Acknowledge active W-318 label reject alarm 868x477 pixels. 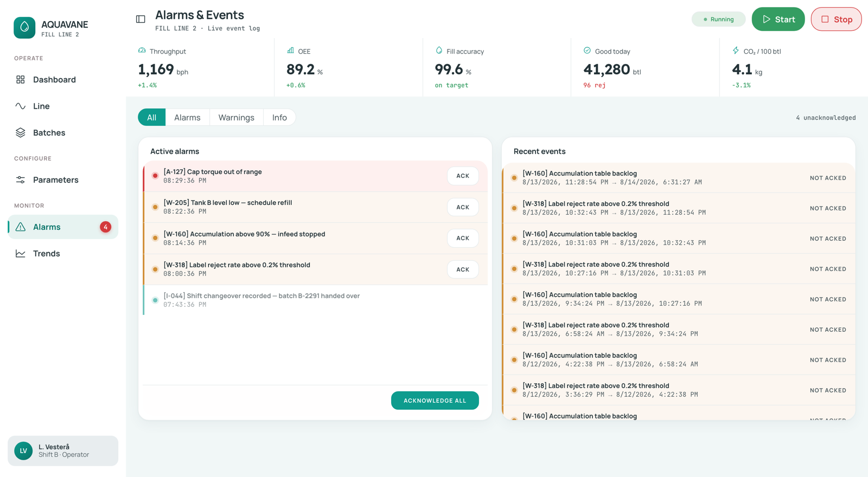(x=463, y=269)
